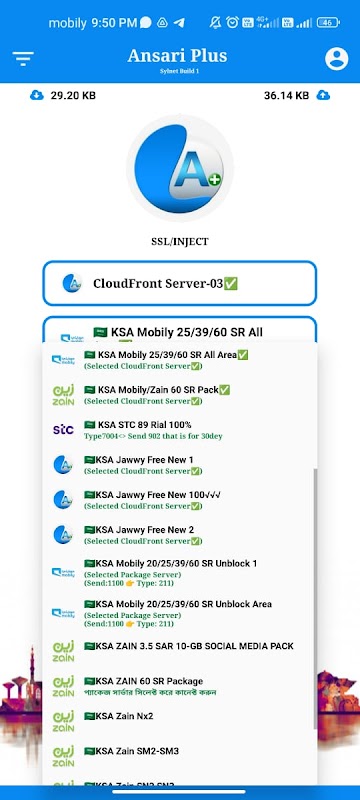The image size is (360, 800).
Task: Tap the battery indicator in status bar
Action: coord(328,22)
